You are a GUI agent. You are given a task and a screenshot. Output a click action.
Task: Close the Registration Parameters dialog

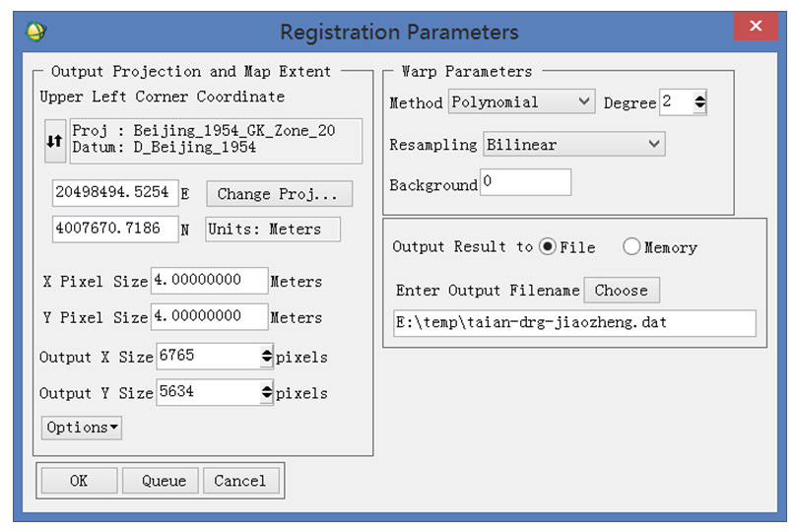coord(755,26)
